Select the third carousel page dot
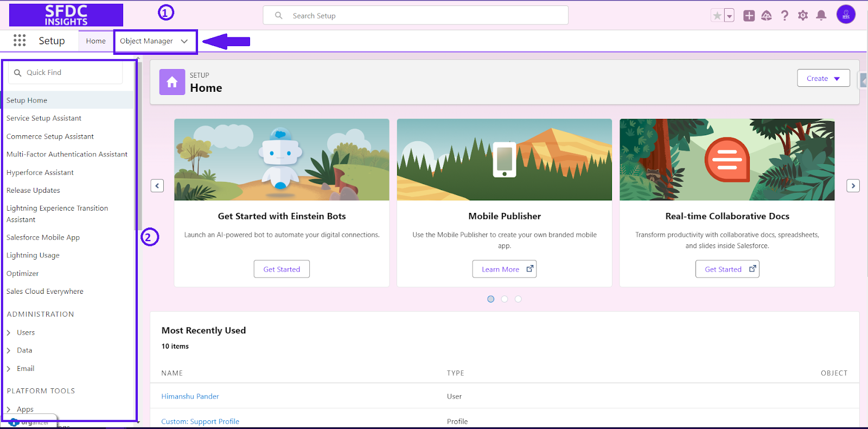This screenshot has height=429, width=868. point(518,299)
